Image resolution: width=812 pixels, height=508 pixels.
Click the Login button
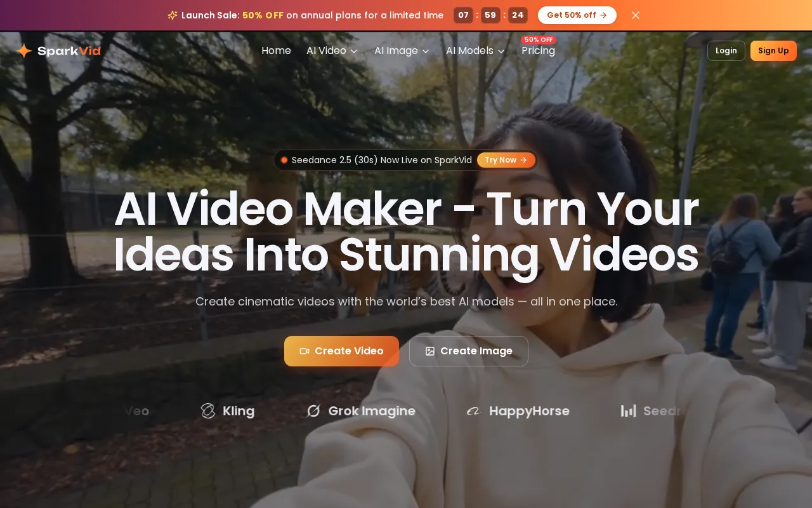[x=726, y=51]
